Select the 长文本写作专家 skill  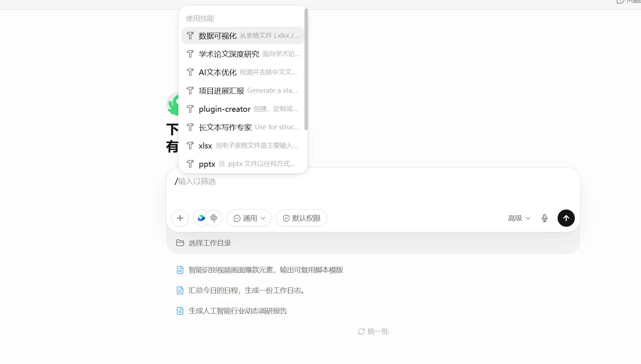(x=243, y=127)
